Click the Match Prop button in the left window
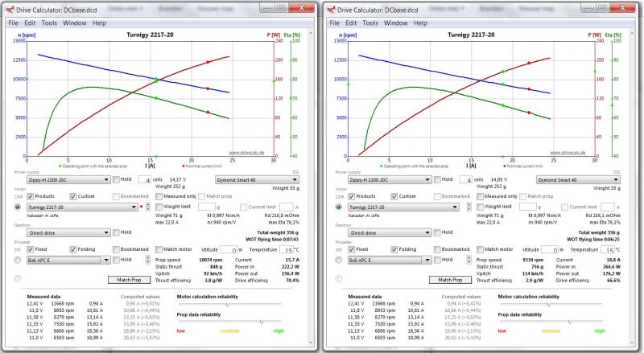This screenshot has height=353, width=644. coord(129,280)
